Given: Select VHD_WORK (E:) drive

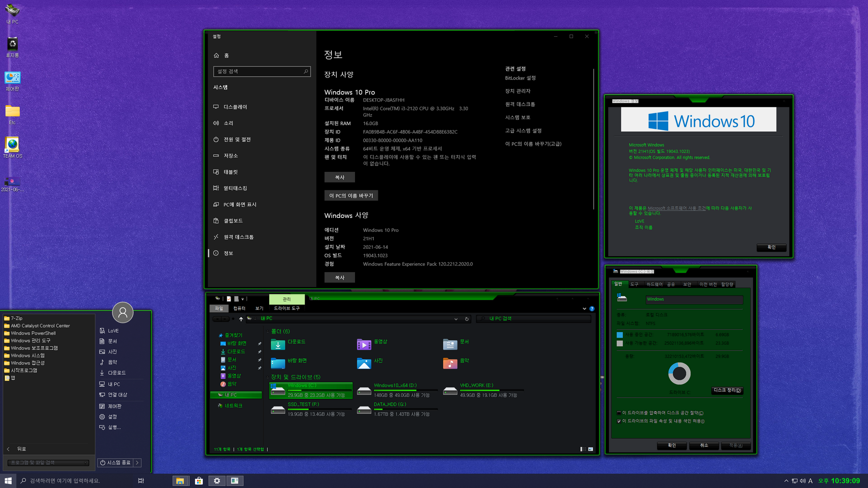Looking at the screenshot, I should 482,390.
